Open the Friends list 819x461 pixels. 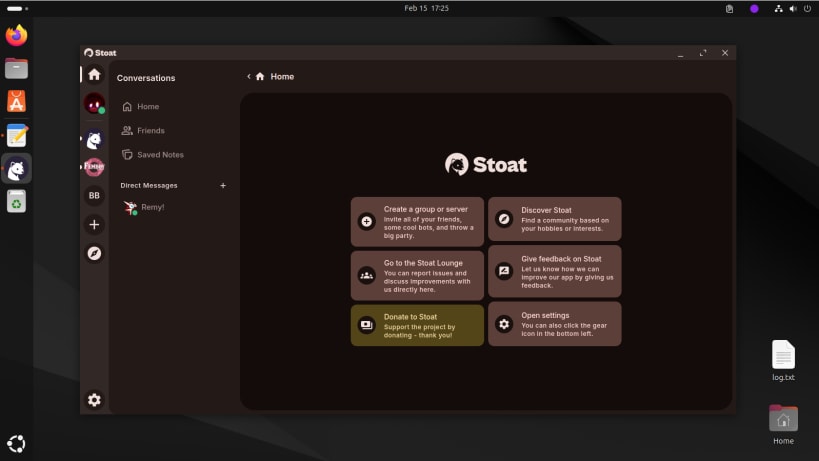pos(172,131)
